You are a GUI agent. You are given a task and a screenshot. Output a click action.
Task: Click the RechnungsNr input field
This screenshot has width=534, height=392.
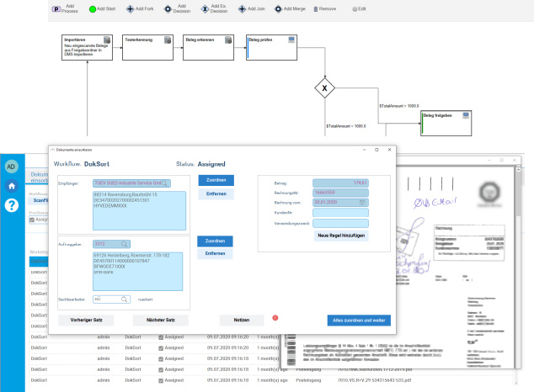(x=340, y=193)
